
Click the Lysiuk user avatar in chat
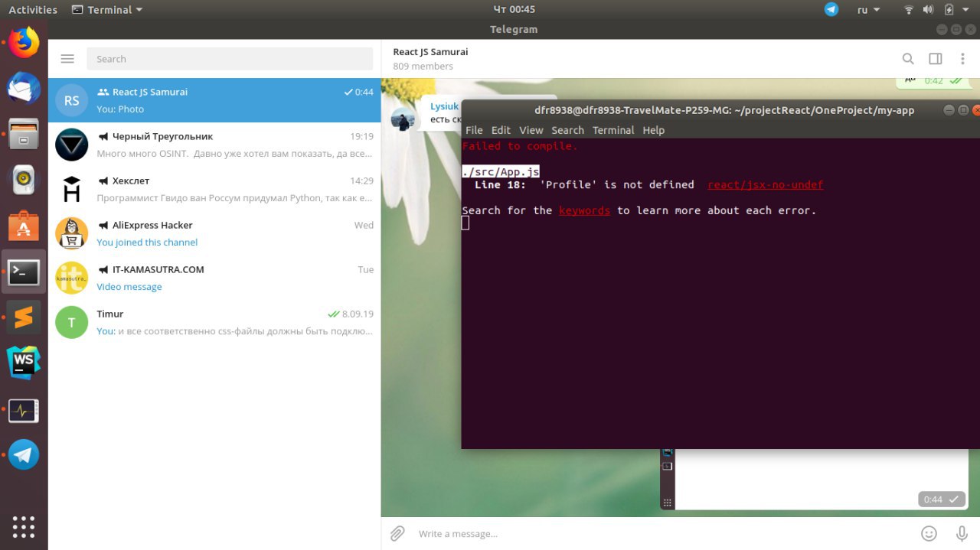[403, 119]
